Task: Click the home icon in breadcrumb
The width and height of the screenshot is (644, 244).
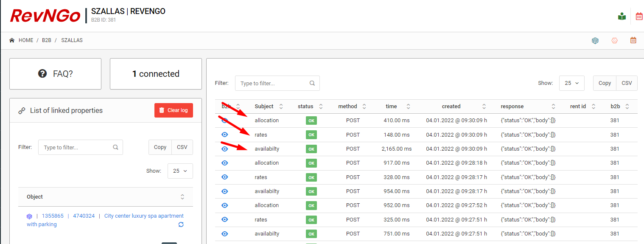Action: [x=12, y=40]
